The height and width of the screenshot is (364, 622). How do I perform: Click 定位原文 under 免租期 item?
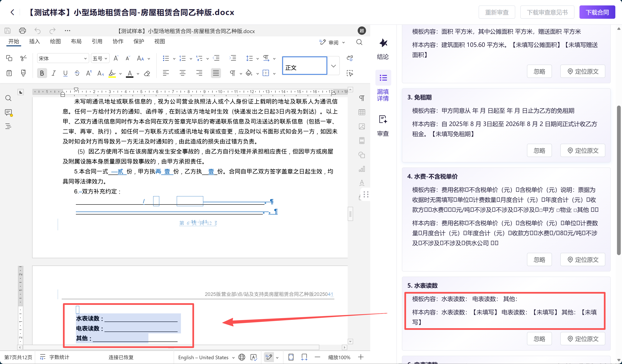pyautogui.click(x=583, y=150)
